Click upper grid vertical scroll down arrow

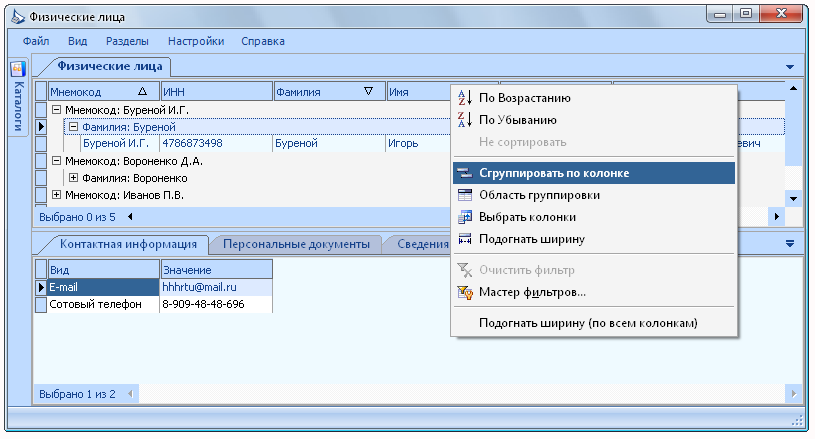click(x=793, y=198)
